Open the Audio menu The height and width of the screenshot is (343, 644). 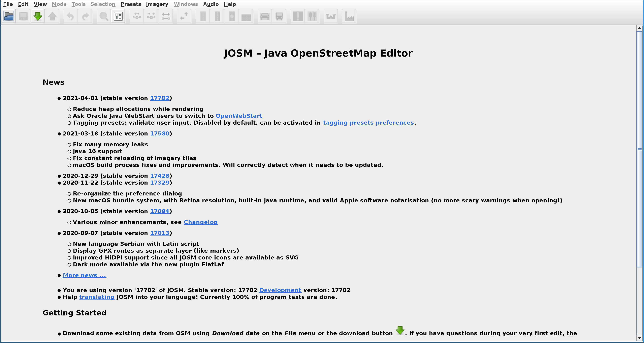[x=211, y=4]
